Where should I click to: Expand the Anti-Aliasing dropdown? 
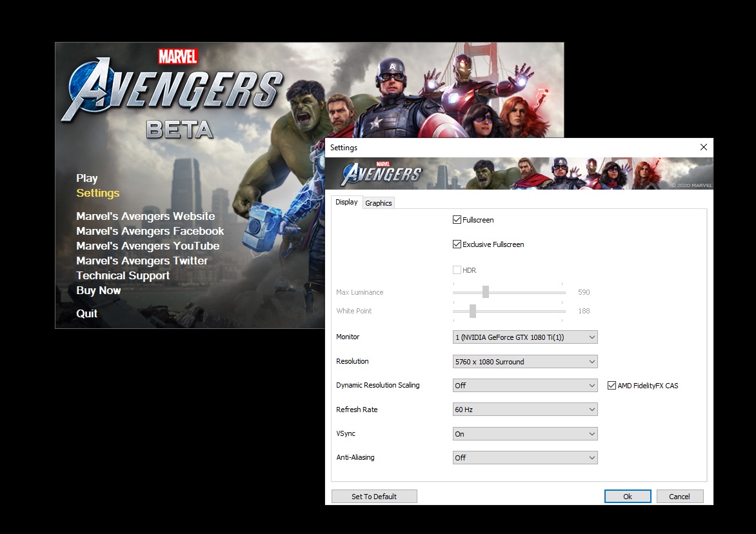point(525,458)
